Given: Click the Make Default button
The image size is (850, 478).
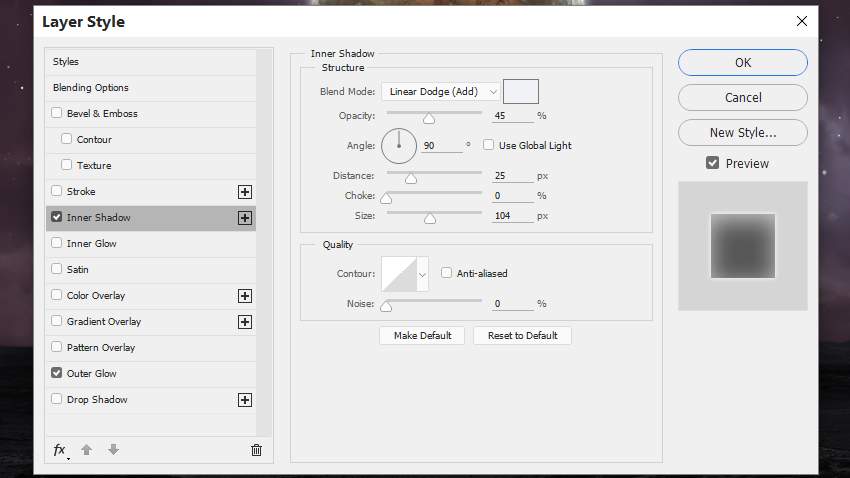Looking at the screenshot, I should click(422, 335).
